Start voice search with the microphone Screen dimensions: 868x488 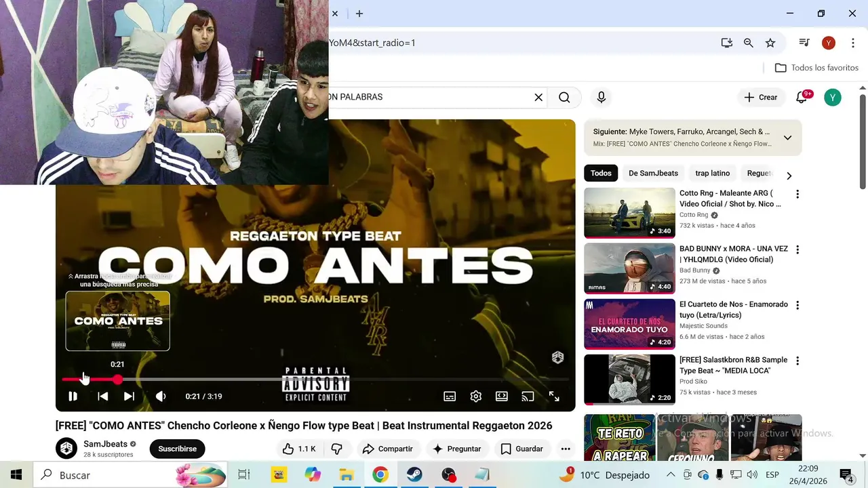point(601,98)
